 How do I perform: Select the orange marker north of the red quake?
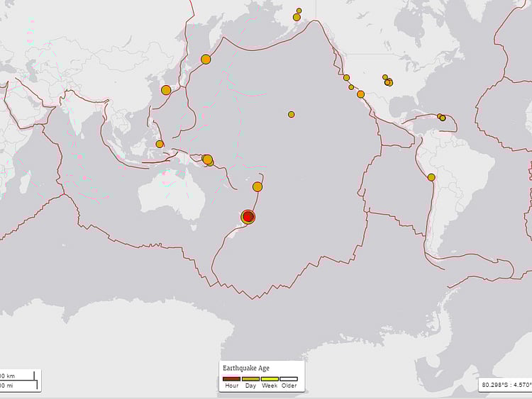257,186
